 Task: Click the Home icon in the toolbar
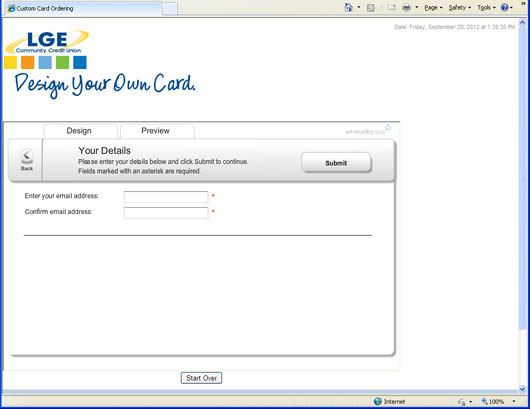348,7
